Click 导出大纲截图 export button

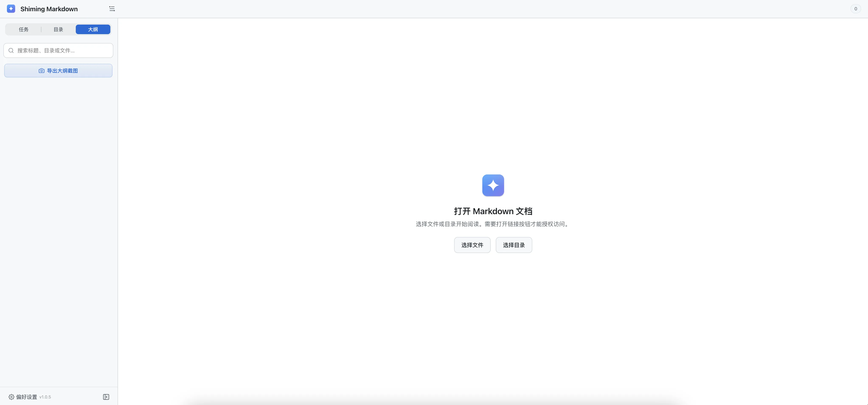[58, 71]
